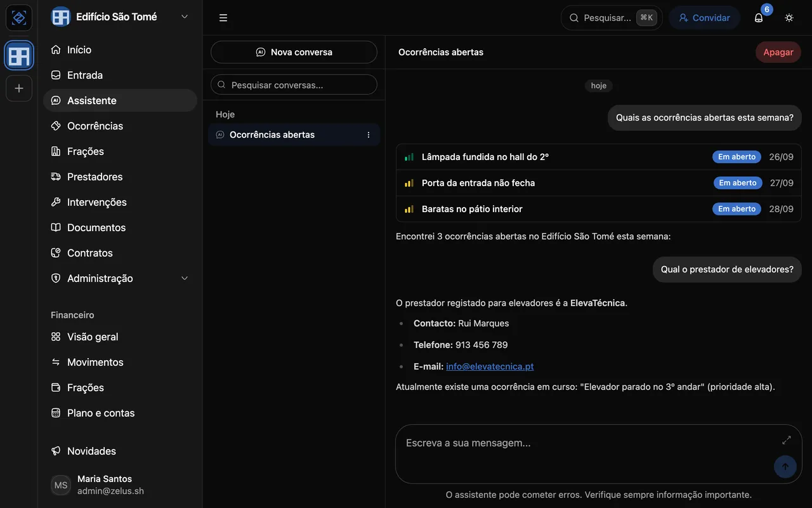Open the notifications bell
812x508 pixels.
coord(759,18)
